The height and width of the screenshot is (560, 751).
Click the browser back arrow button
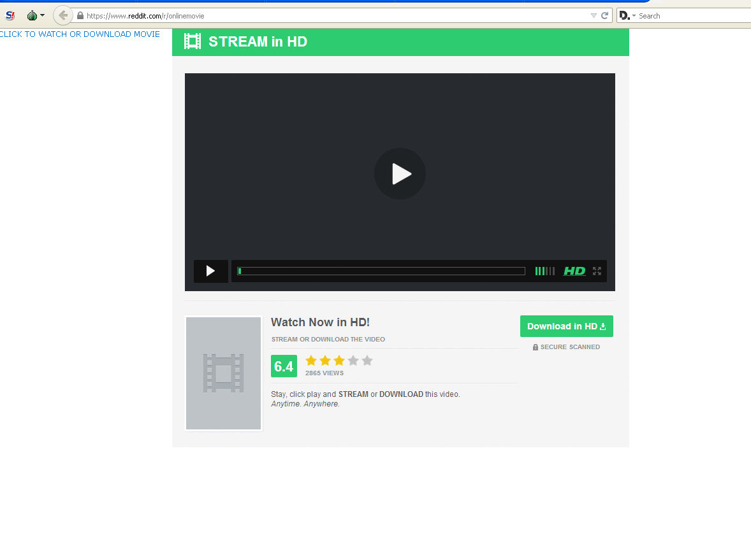point(62,15)
